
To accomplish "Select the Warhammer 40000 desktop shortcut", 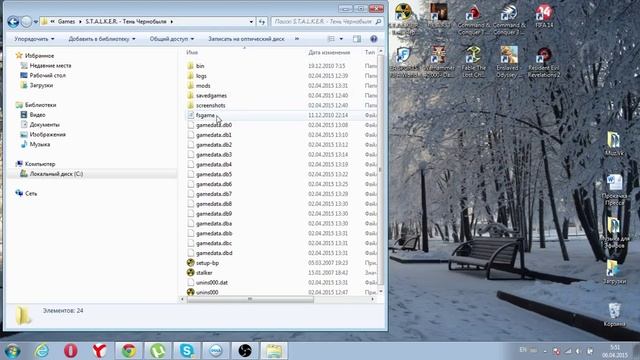I will pos(439,62).
